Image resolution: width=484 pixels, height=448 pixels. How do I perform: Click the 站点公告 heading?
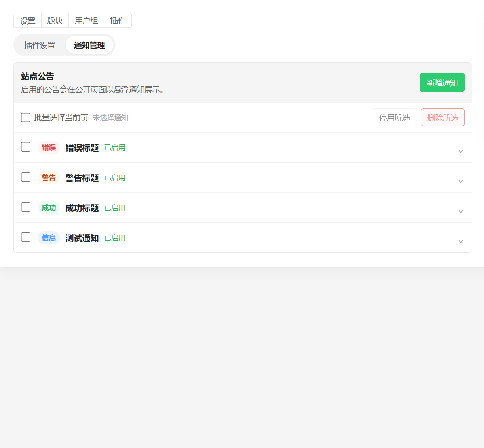coord(38,76)
